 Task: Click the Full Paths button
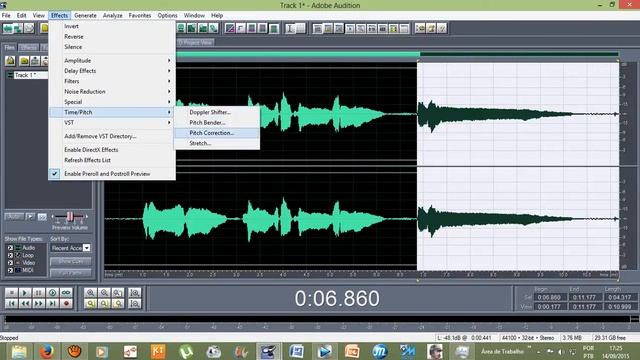pyautogui.click(x=71, y=273)
